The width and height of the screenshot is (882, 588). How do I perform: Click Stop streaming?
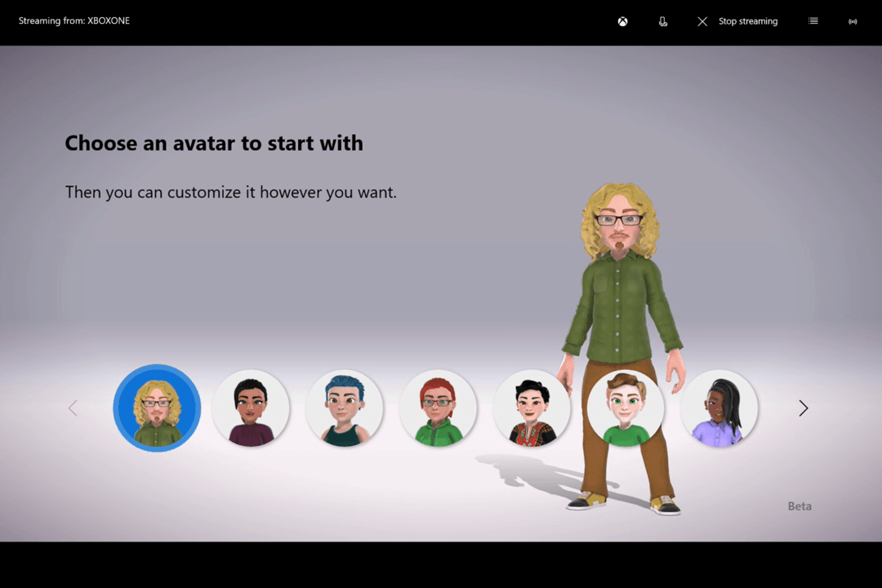point(748,21)
